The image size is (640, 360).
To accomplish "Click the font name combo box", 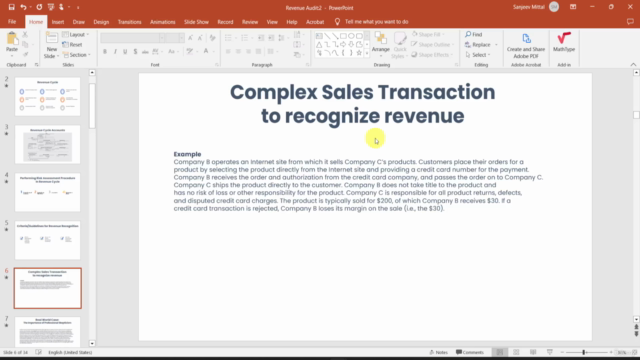I will [x=133, y=38].
